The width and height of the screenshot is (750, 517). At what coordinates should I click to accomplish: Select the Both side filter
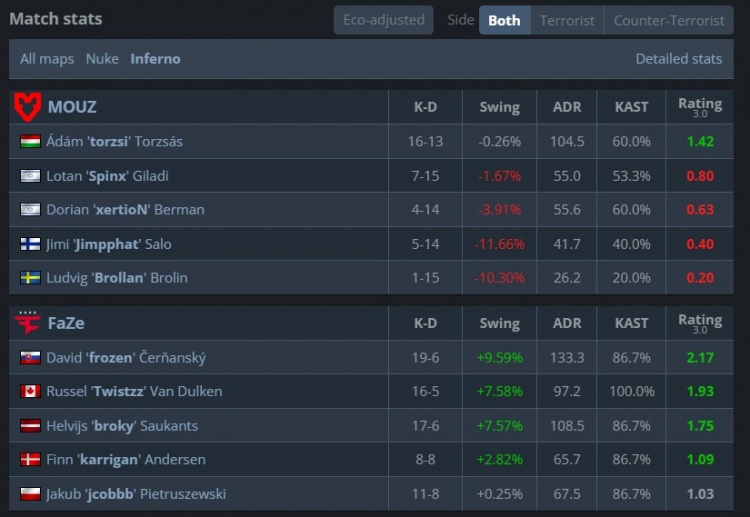point(504,20)
